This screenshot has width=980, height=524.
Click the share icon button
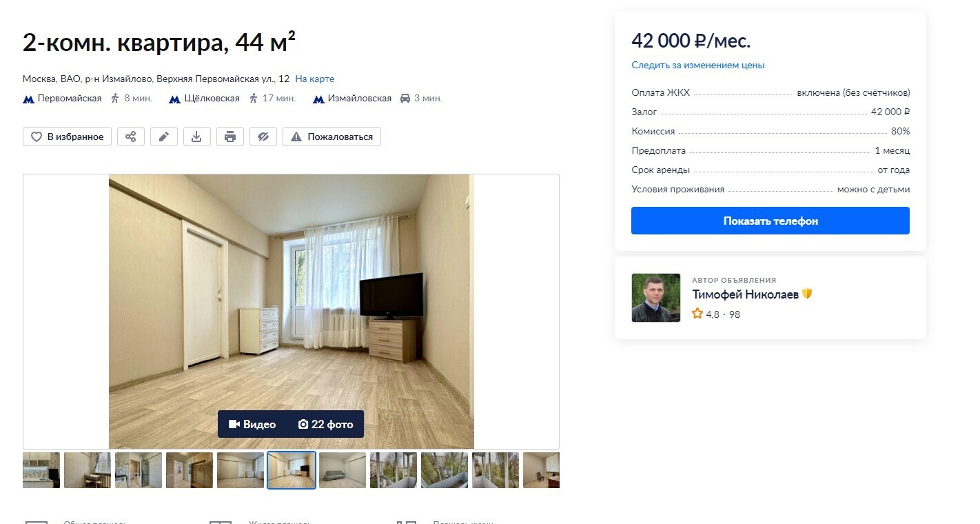point(131,137)
